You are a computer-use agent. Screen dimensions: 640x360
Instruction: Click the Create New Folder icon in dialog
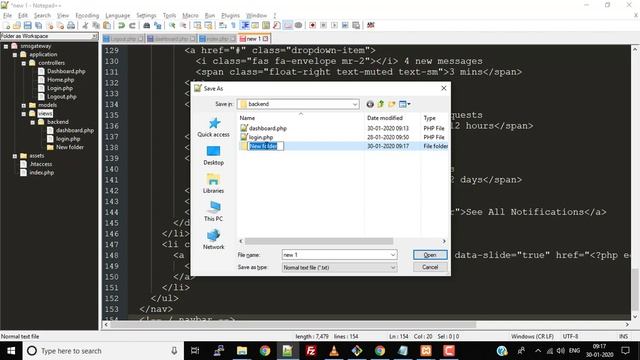point(392,104)
